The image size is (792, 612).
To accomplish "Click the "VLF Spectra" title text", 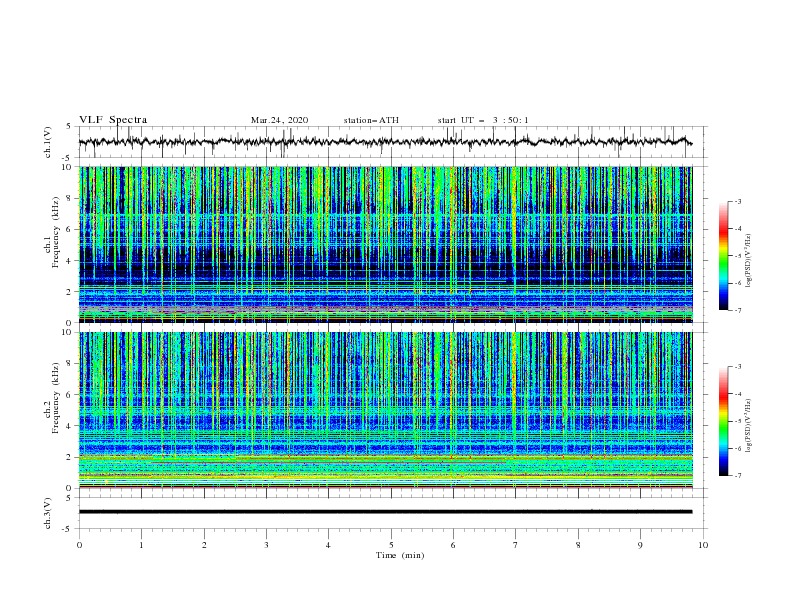I will coord(113,120).
